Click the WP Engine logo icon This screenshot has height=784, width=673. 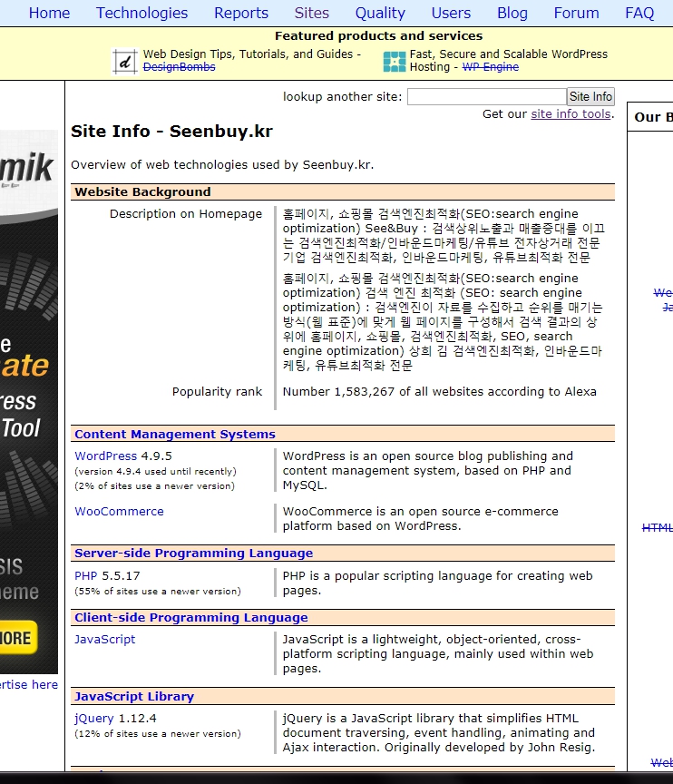click(x=395, y=61)
